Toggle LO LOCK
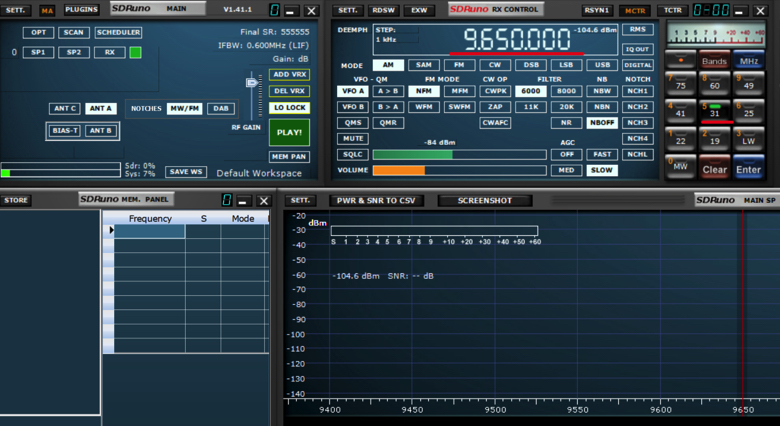The height and width of the screenshot is (426, 780). click(290, 108)
